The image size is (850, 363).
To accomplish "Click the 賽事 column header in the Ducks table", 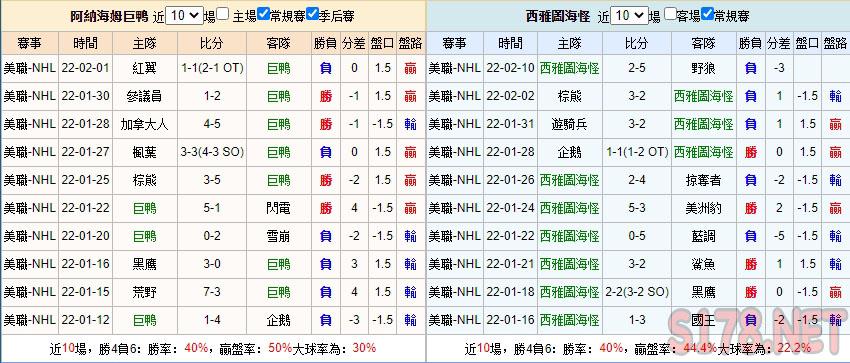I will coord(29,43).
